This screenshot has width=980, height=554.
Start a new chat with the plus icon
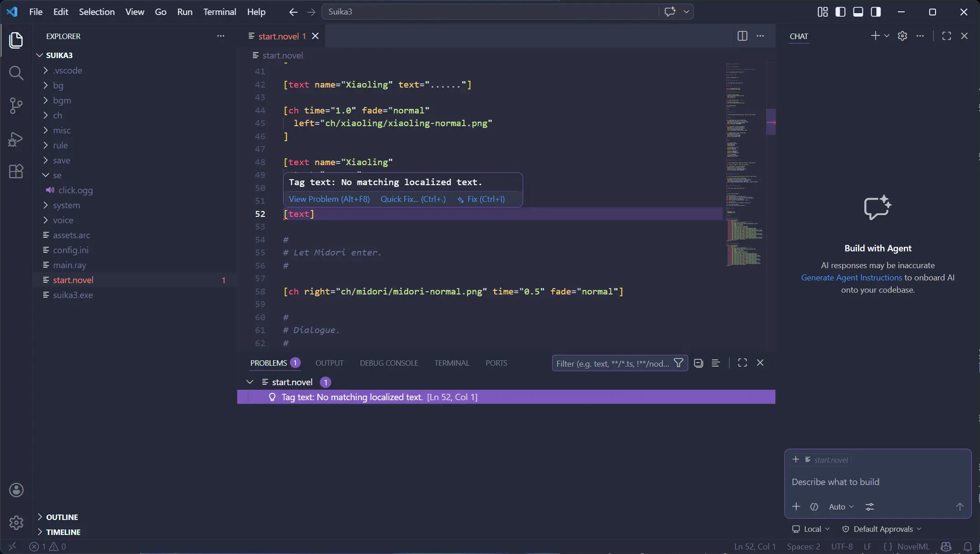pos(875,36)
